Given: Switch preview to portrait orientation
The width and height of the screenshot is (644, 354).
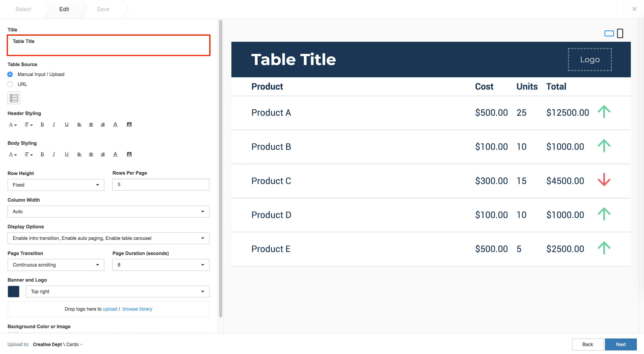Looking at the screenshot, I should click(620, 33).
